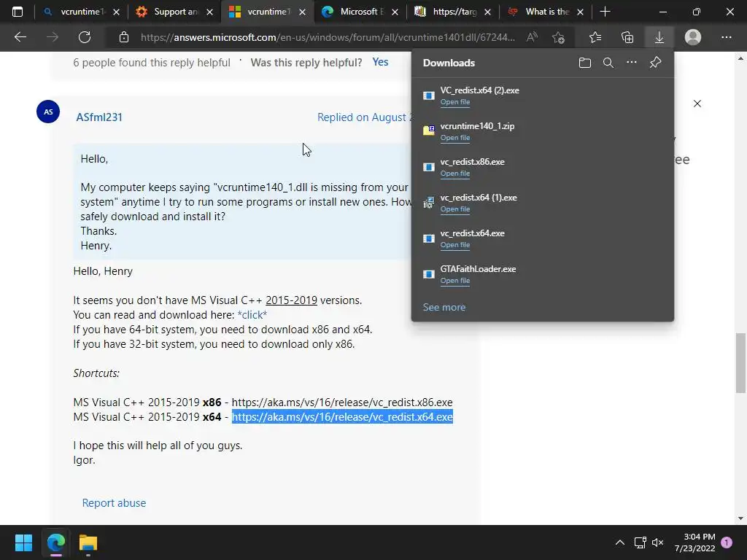This screenshot has width=747, height=560.
Task: Add this page to favorites star icon
Action: (558, 37)
